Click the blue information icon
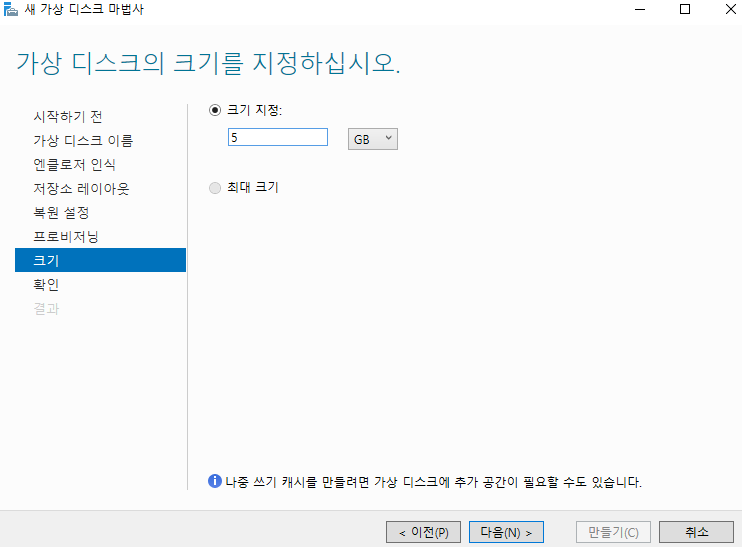 [x=215, y=481]
